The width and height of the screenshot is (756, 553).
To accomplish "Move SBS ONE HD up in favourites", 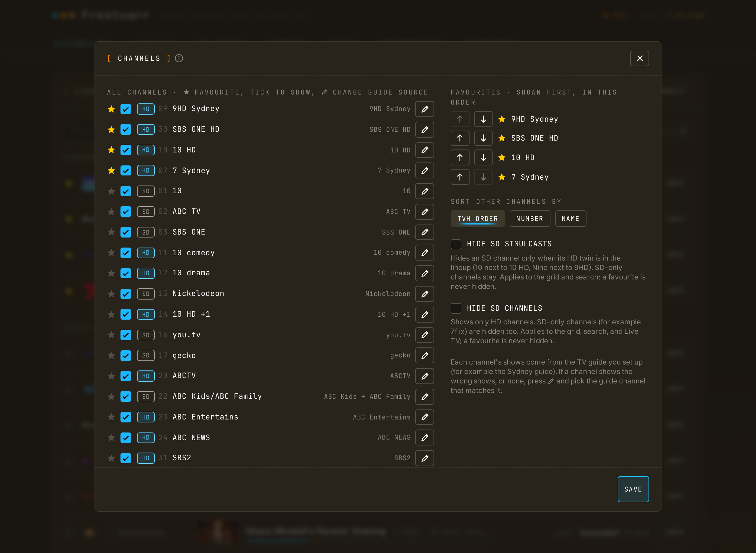I will (460, 138).
